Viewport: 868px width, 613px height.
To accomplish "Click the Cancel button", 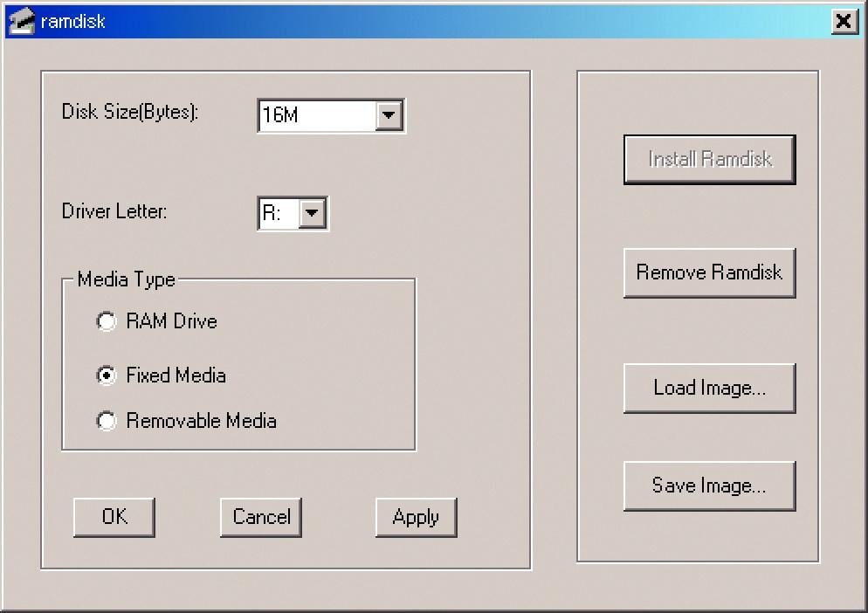I will coord(261,517).
